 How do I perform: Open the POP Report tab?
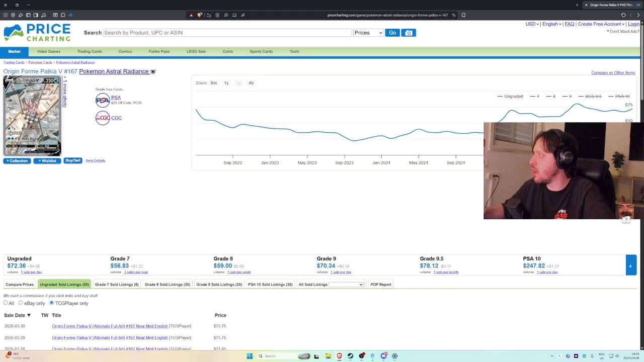381,285
